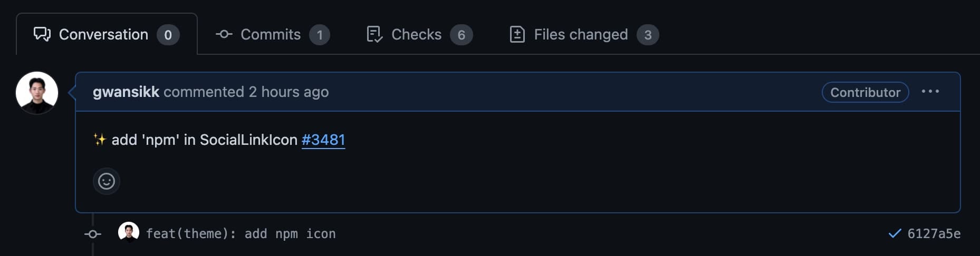Click the timeline commit node icon
The image size is (980, 256).
pyautogui.click(x=93, y=234)
